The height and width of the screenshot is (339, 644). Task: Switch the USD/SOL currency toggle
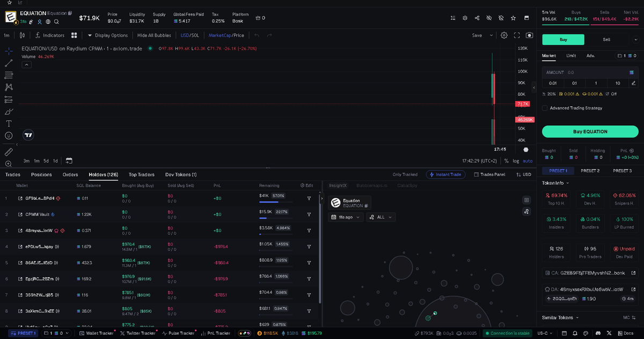190,35
